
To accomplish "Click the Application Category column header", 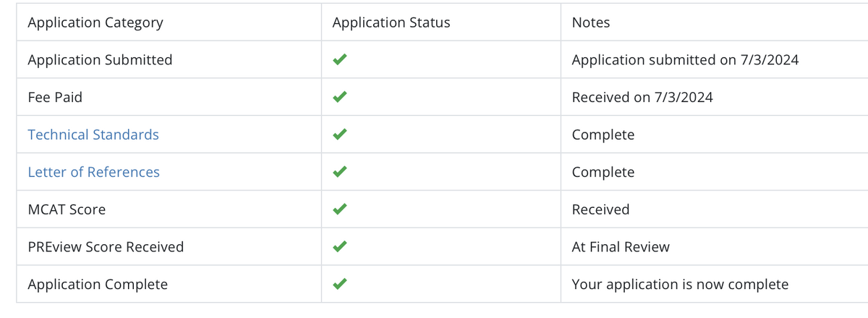I will point(95,22).
